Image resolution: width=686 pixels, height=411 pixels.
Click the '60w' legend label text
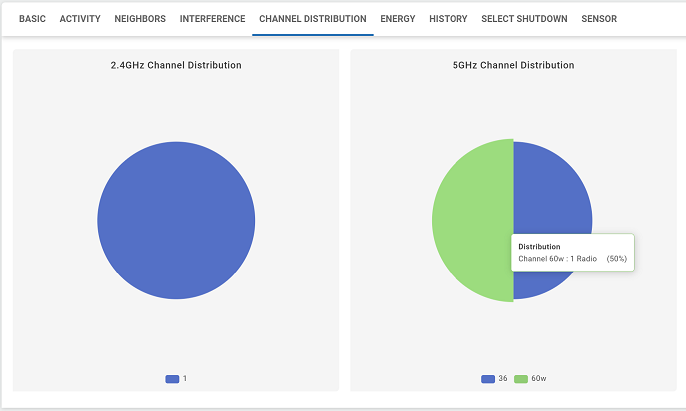[x=538, y=379]
